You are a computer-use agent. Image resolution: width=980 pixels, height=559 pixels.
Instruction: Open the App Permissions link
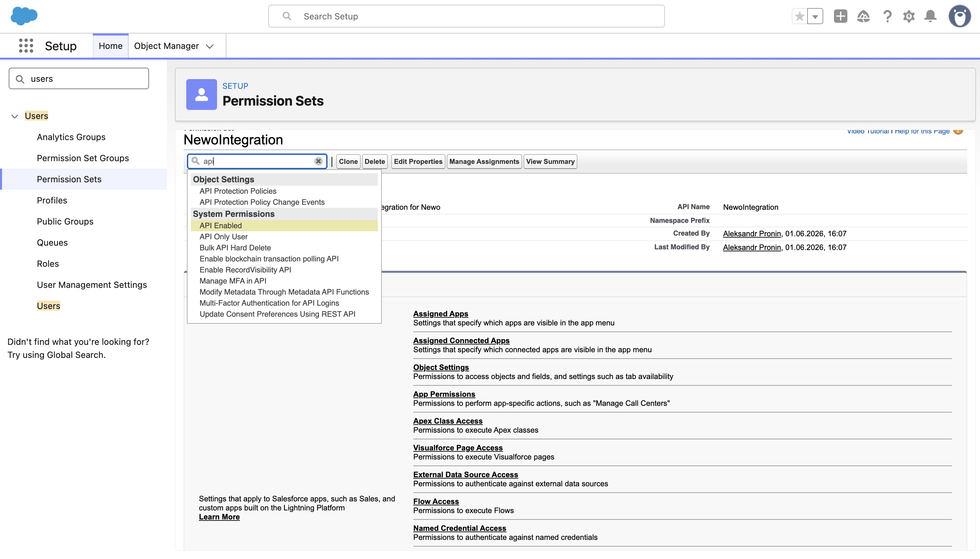444,394
